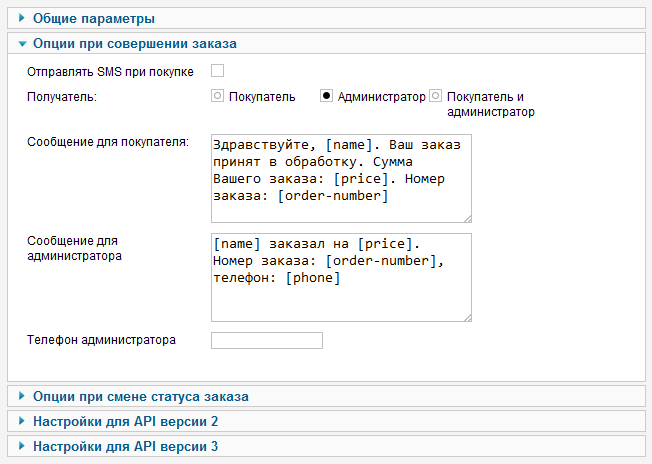This screenshot has width=652, height=464.
Task: Focus the Сообщение для покупателя text area
Action: [x=340, y=178]
